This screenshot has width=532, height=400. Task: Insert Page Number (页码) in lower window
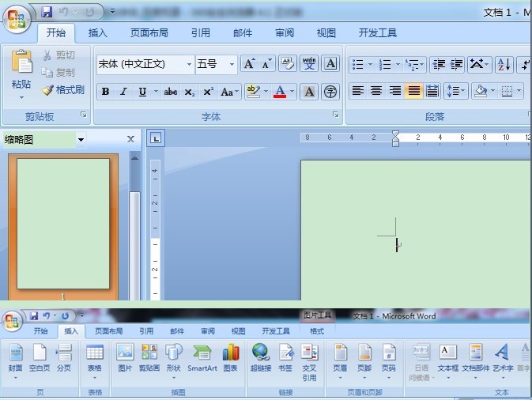388,362
